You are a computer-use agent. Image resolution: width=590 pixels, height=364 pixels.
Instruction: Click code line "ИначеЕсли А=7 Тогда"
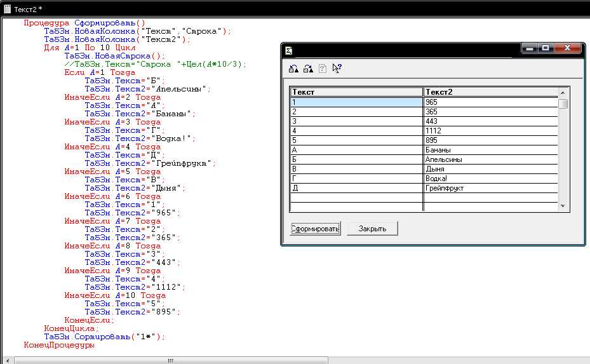(x=112, y=222)
